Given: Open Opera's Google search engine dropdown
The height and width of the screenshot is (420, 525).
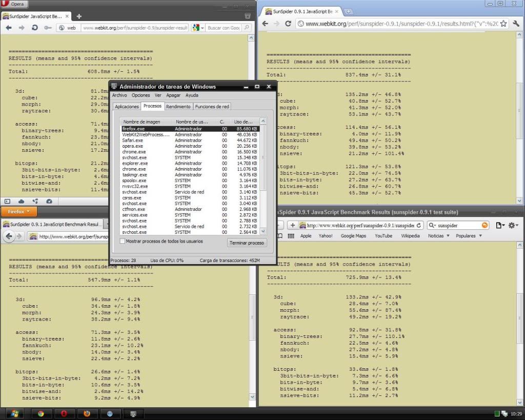Looking at the screenshot, I should [x=198, y=28].
